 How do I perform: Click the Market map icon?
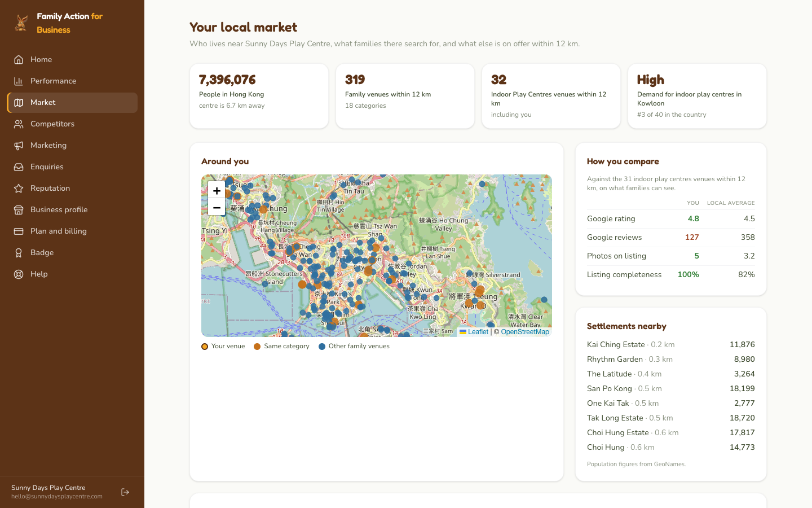tap(19, 102)
